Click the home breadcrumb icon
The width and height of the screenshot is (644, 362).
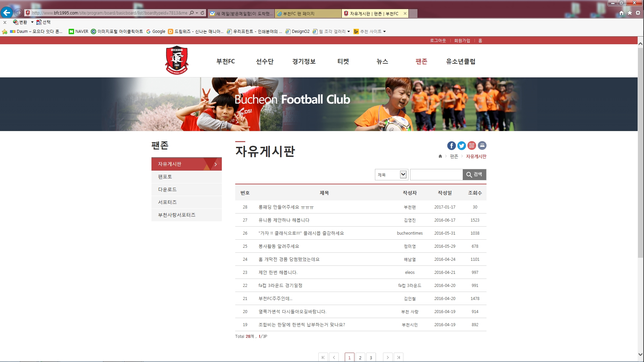click(440, 156)
